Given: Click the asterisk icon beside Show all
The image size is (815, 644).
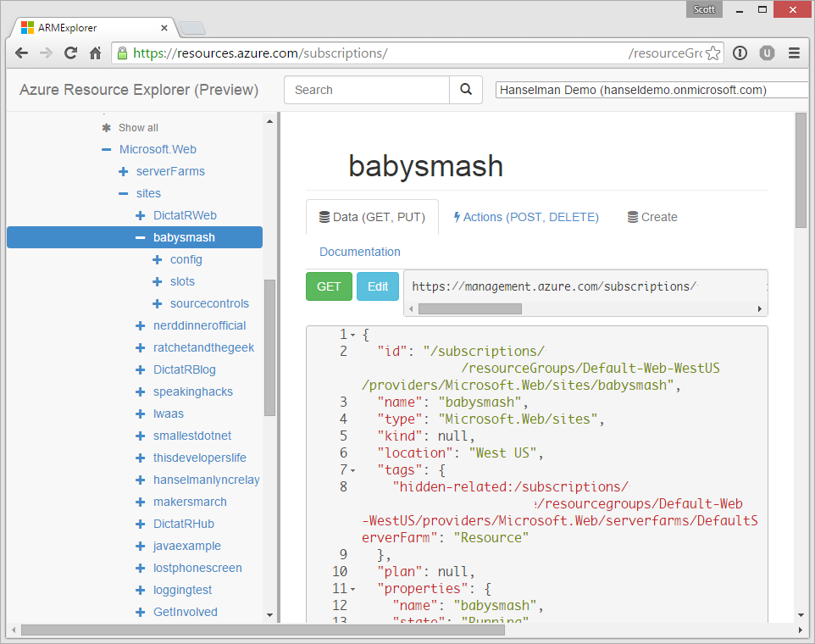Looking at the screenshot, I should pos(107,128).
